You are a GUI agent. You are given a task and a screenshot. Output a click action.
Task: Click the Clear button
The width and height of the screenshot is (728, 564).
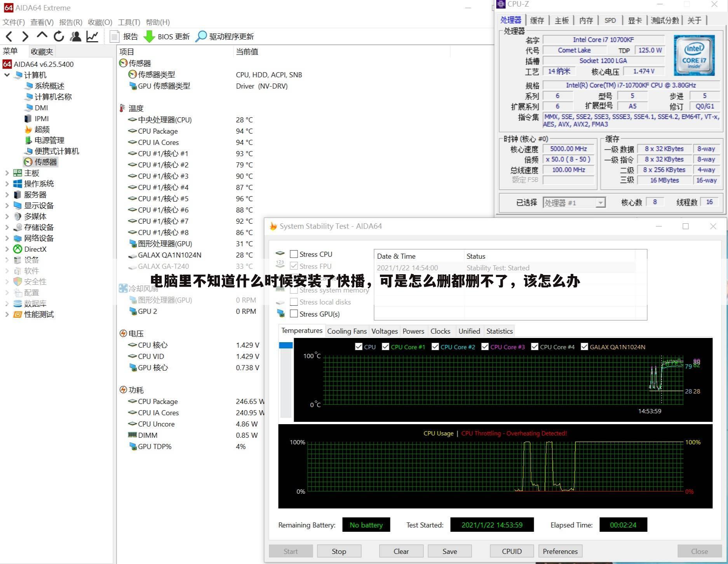pyautogui.click(x=401, y=551)
